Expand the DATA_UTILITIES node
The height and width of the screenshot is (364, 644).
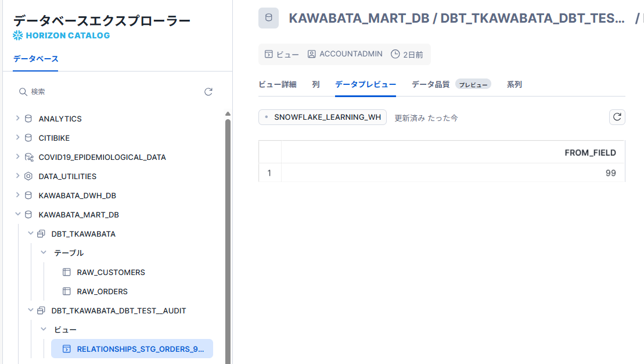(17, 176)
